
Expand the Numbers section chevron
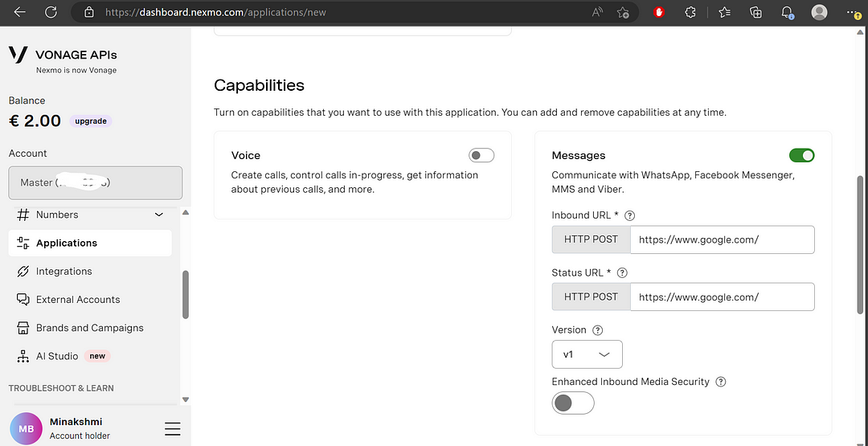pos(159,215)
